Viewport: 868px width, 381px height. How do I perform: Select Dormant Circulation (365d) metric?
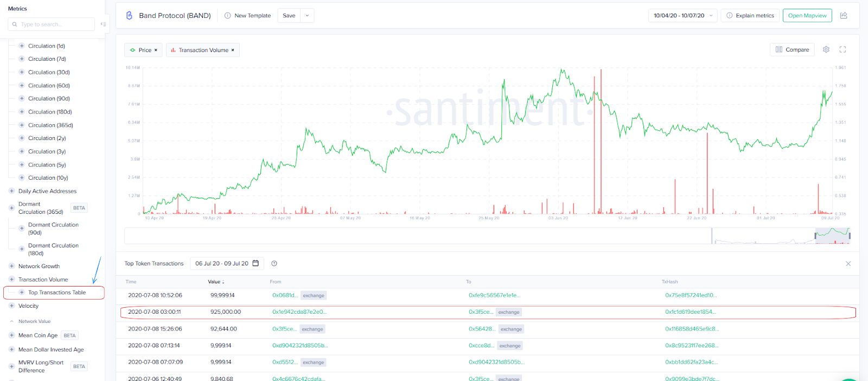tap(41, 208)
